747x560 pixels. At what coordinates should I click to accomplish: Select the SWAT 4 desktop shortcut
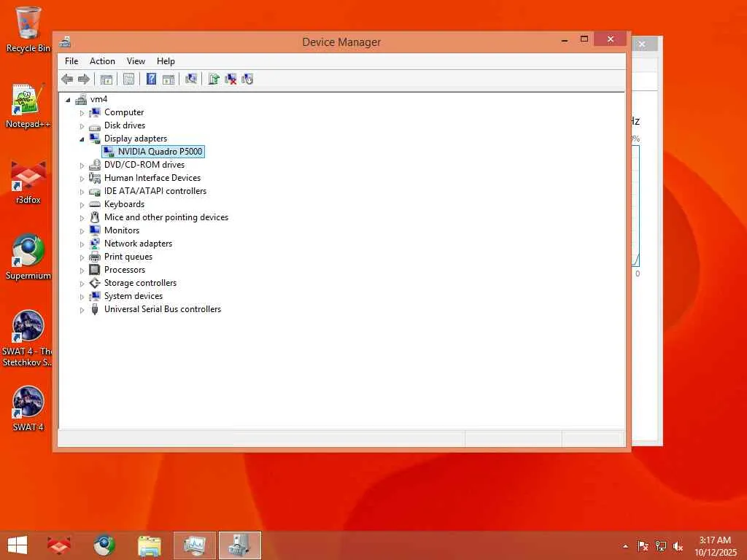(x=28, y=408)
